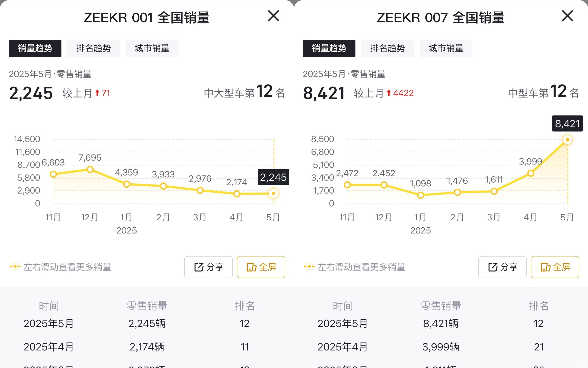View ZEEKR 001 chart in fullscreen
Image resolution: width=588 pixels, height=368 pixels.
coord(261,267)
